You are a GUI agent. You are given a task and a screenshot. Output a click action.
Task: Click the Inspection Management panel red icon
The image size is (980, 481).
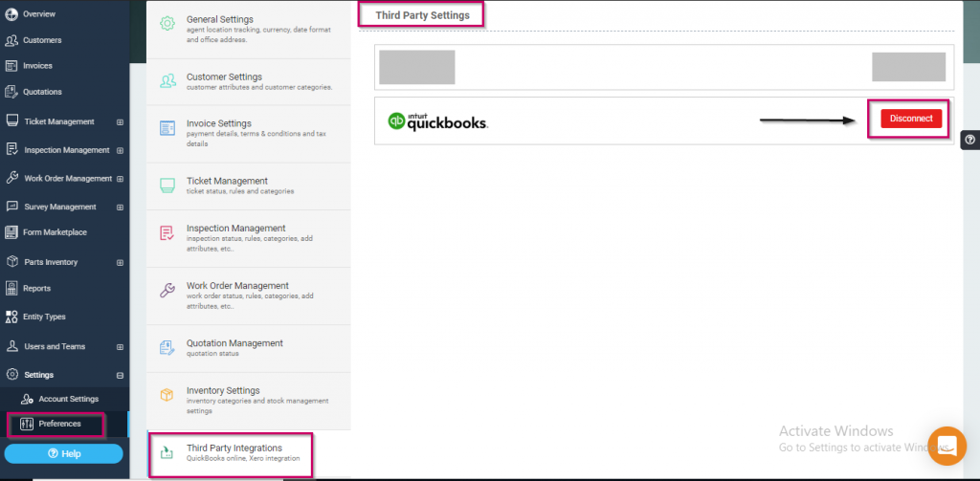click(x=167, y=233)
